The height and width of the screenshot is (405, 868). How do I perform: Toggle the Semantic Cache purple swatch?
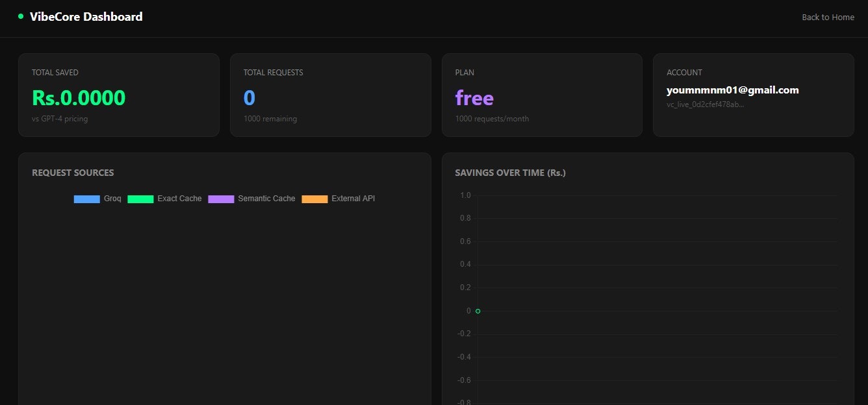[x=221, y=199]
